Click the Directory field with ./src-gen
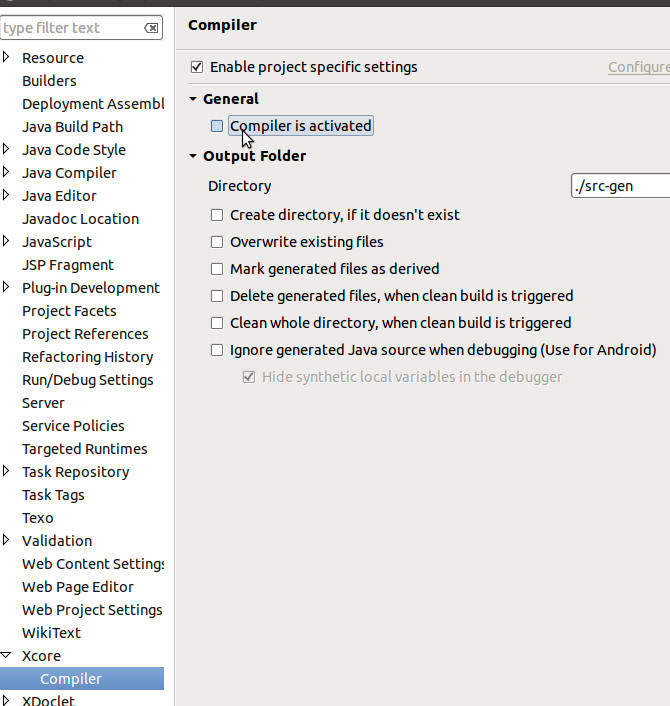670x706 pixels. pyautogui.click(x=620, y=186)
